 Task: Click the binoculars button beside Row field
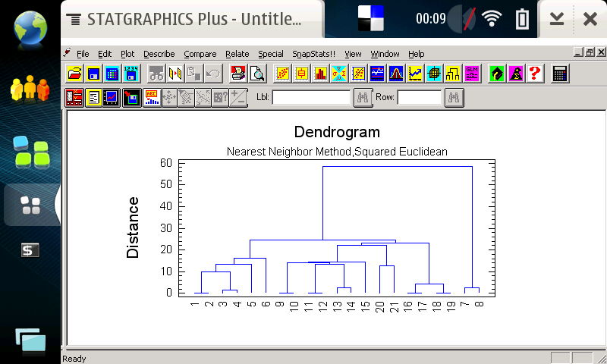coord(454,97)
